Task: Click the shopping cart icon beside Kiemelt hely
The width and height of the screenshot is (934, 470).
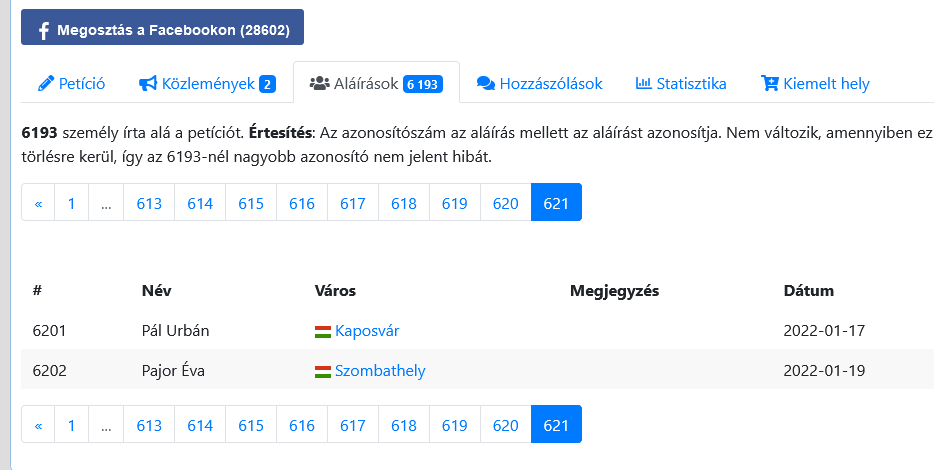Action: click(x=770, y=83)
